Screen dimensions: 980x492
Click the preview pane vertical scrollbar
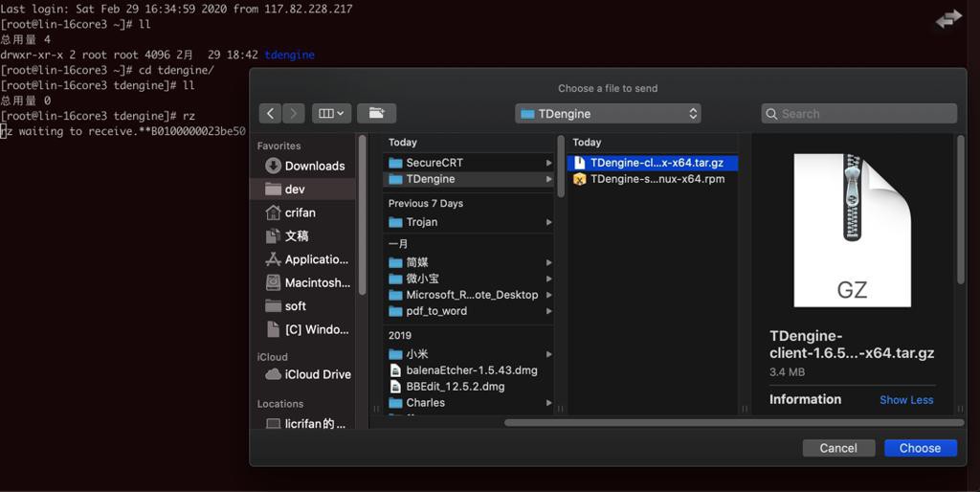[961, 210]
